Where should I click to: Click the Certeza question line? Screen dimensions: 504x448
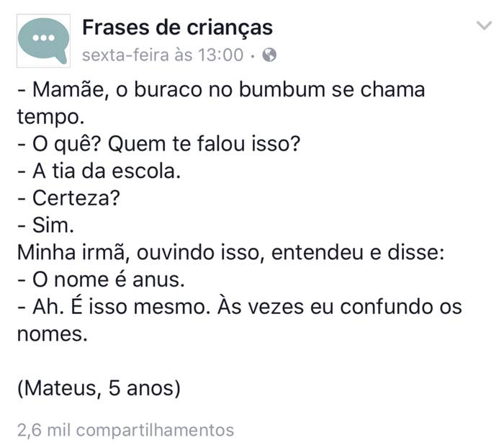[69, 198]
